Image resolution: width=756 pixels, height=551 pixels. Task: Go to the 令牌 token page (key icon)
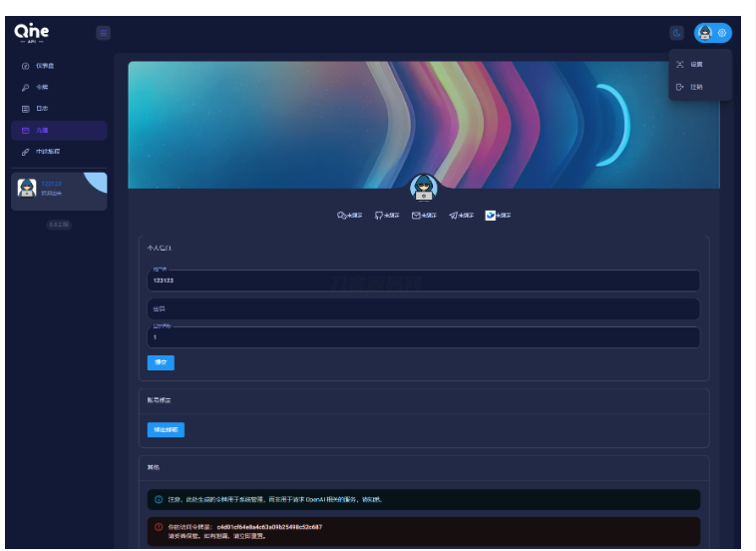pos(42,88)
